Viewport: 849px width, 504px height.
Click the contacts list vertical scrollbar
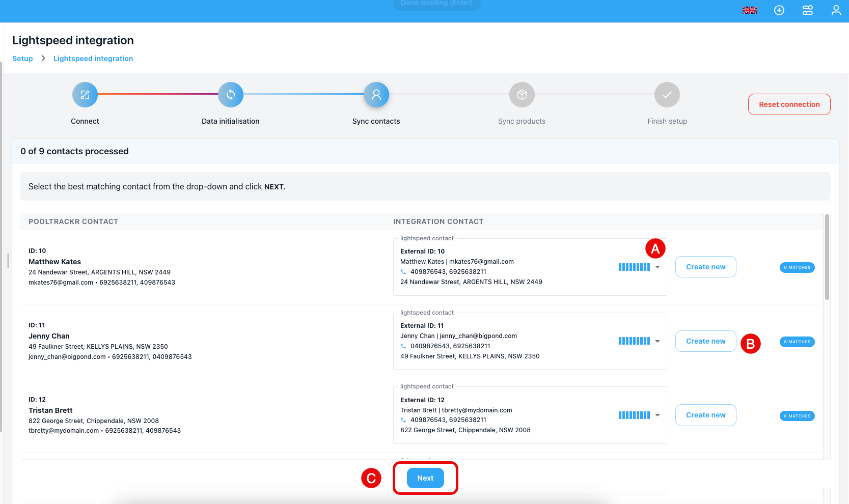(x=827, y=257)
